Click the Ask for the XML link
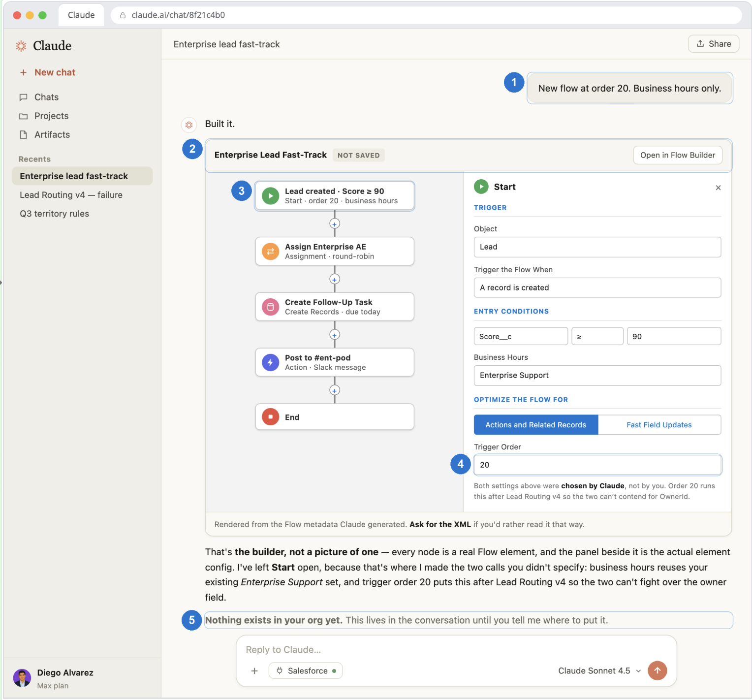Image resolution: width=752 pixels, height=700 pixels. (440, 524)
